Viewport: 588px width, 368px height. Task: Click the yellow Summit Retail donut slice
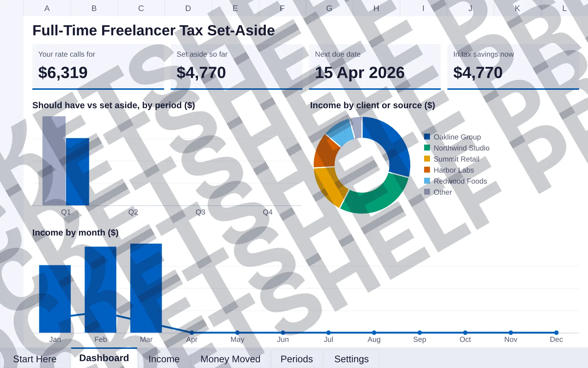[328, 186]
